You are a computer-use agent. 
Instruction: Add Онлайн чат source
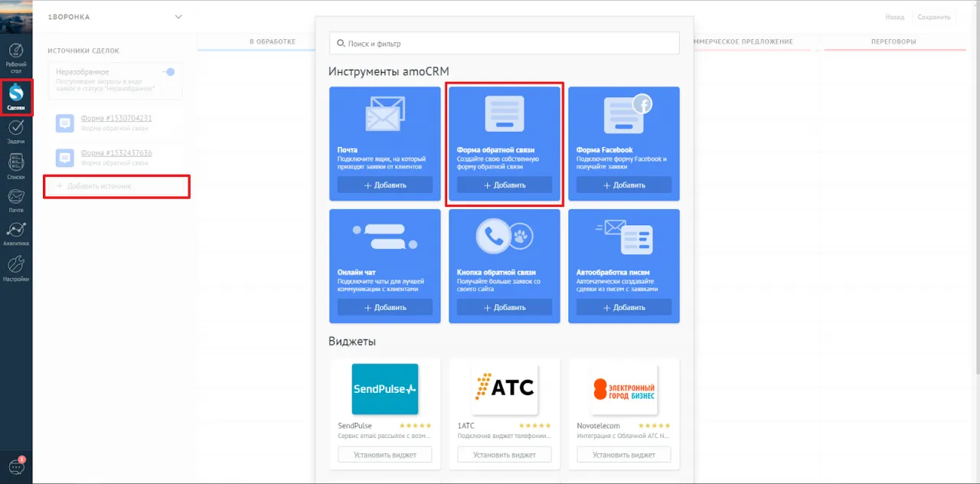point(385,307)
